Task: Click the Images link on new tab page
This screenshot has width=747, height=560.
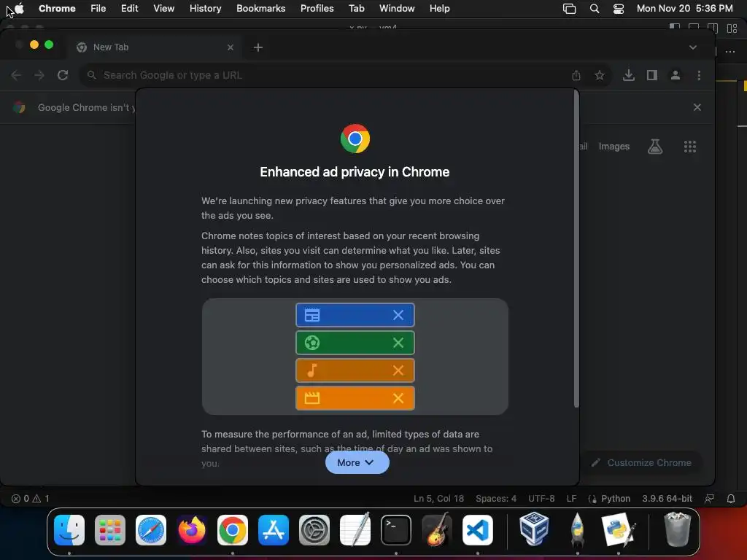Action: pos(614,146)
